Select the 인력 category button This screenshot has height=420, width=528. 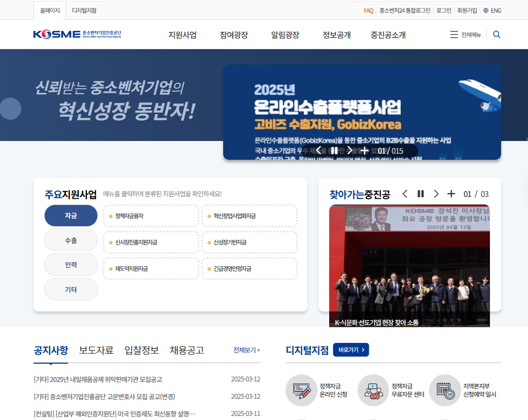click(x=71, y=265)
